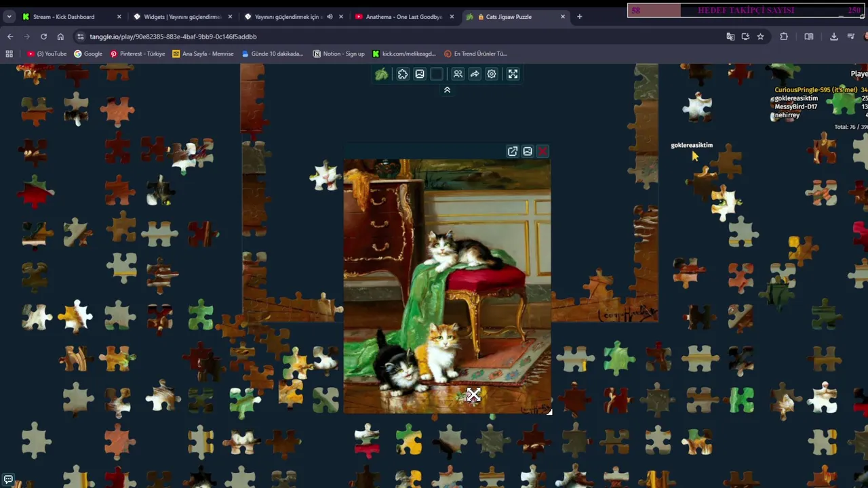Open browser downloads icon
Image resolution: width=868 pixels, height=488 pixels.
pos(834,37)
